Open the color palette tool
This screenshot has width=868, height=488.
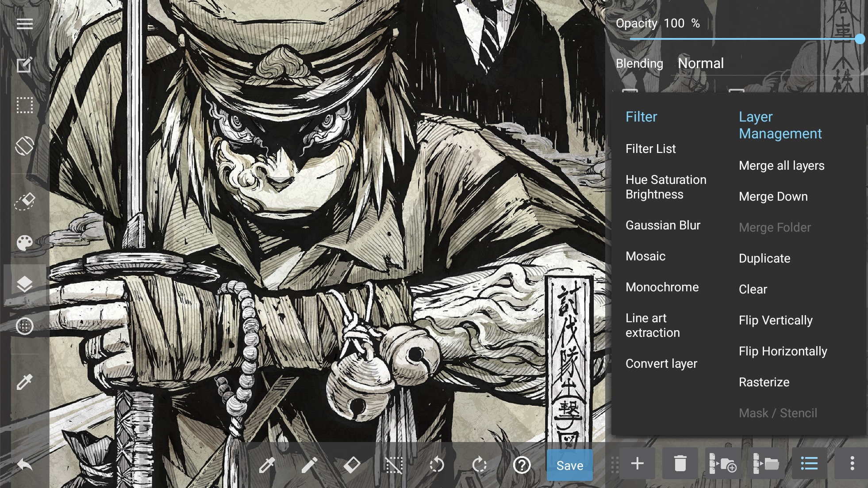click(24, 242)
